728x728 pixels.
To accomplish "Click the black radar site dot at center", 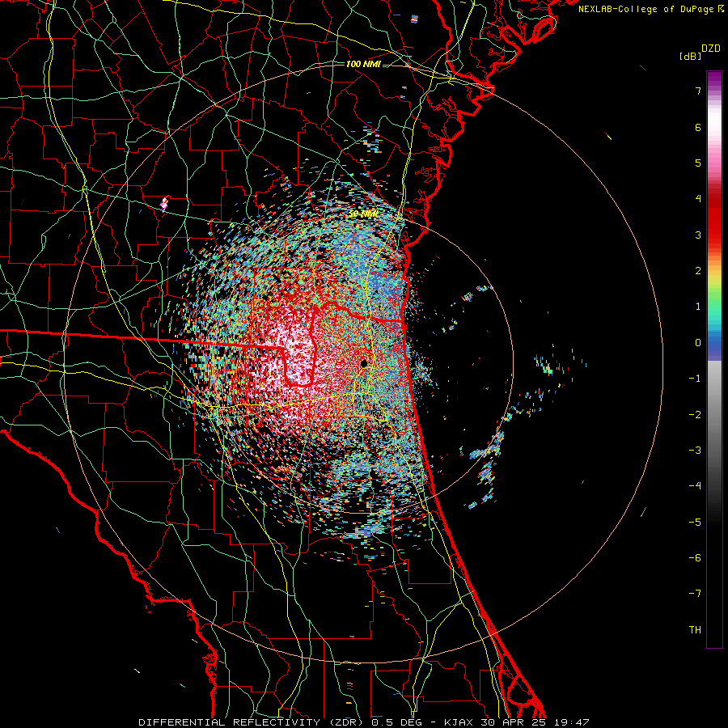I will (364, 363).
